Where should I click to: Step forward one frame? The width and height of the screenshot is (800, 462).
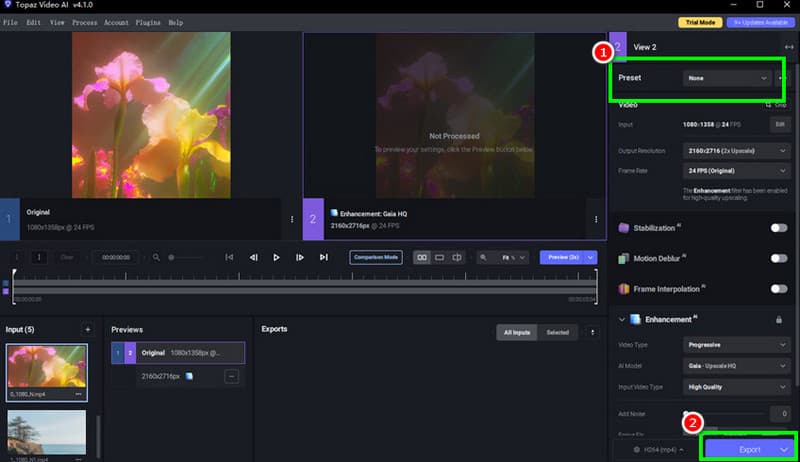pos(300,257)
